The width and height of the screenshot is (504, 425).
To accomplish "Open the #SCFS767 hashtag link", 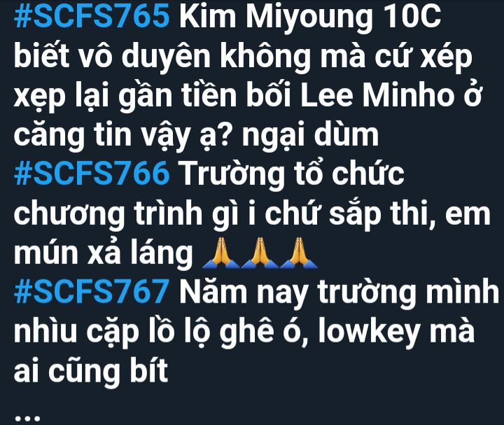I will [92, 291].
